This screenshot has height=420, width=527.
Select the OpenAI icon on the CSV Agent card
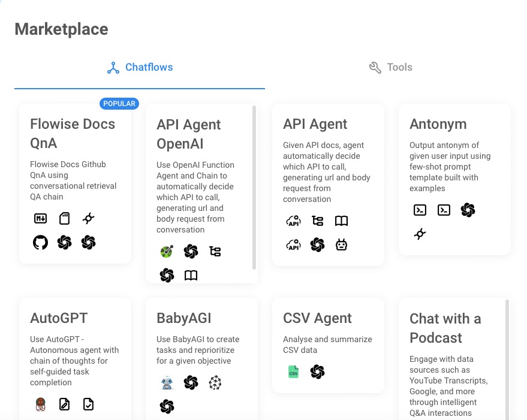point(317,371)
